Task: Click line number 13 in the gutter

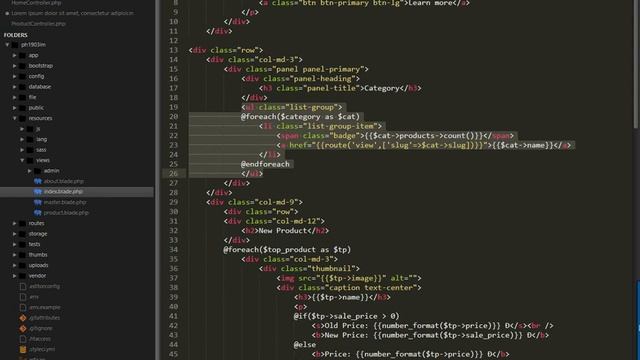Action: point(173,50)
